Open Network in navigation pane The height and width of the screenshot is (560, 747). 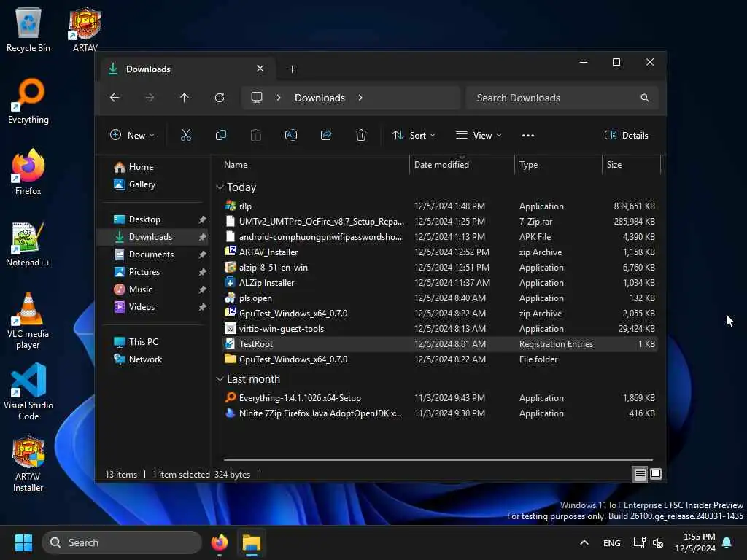click(x=145, y=359)
